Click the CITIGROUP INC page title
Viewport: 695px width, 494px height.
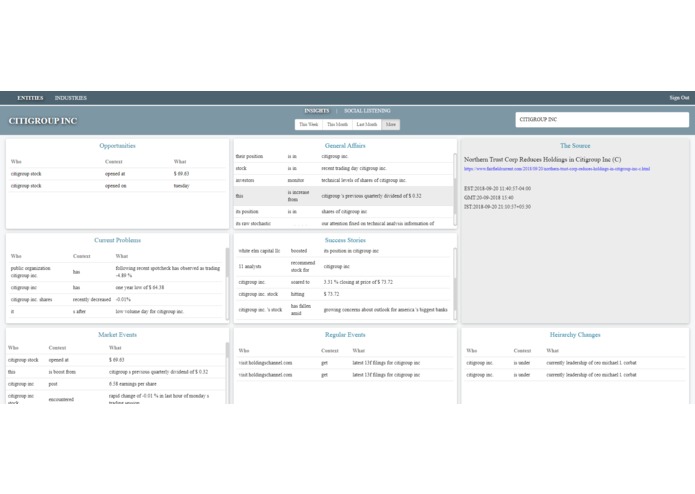pos(43,121)
